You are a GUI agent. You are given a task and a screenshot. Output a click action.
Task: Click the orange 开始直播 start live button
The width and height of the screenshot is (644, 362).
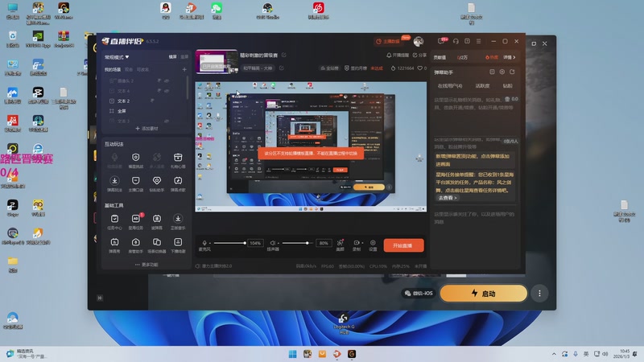[x=404, y=245]
